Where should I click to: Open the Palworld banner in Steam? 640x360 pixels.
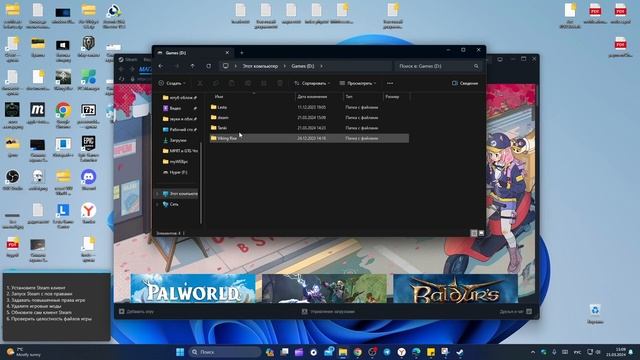(x=193, y=288)
